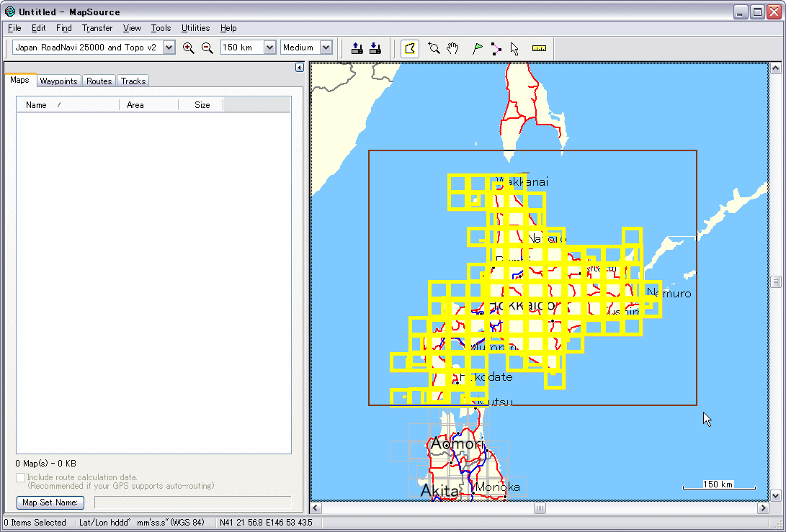This screenshot has height=532, width=786.
Task: Select the Selection arrow tool
Action: 514,48
